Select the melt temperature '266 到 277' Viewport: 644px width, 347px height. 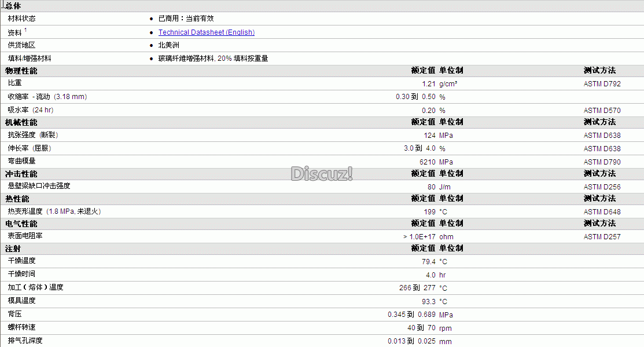click(417, 288)
